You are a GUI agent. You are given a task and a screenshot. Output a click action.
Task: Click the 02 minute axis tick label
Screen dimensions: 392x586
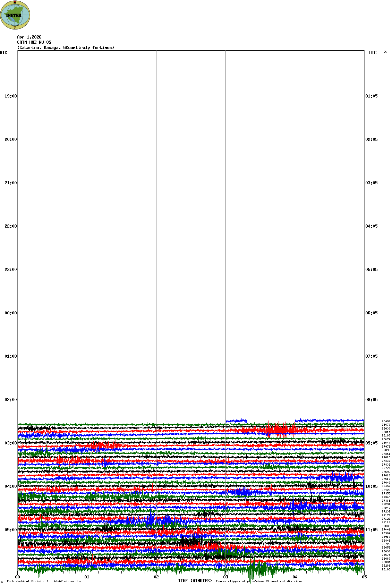156,577
